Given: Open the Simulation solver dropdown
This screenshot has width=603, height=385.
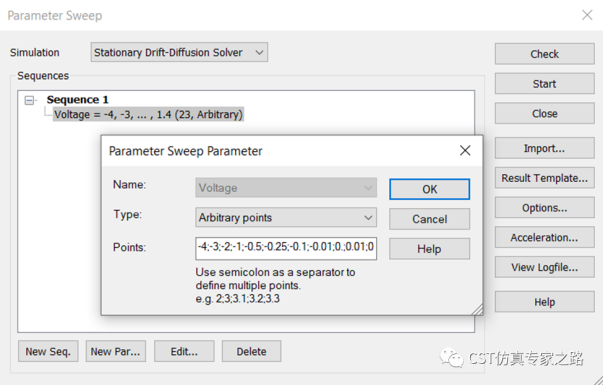Looking at the screenshot, I should pos(179,52).
